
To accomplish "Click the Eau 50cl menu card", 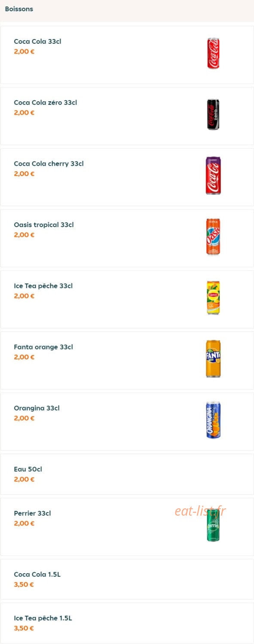I will pyautogui.click(x=127, y=474).
